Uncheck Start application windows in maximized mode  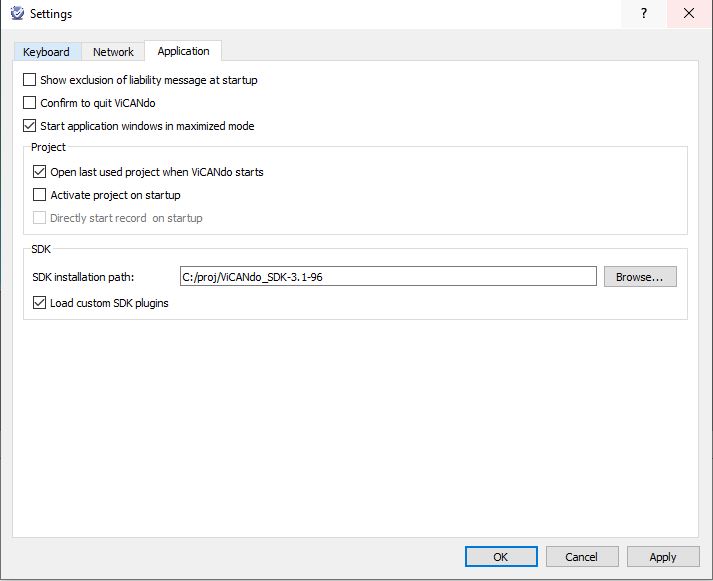pyautogui.click(x=30, y=126)
